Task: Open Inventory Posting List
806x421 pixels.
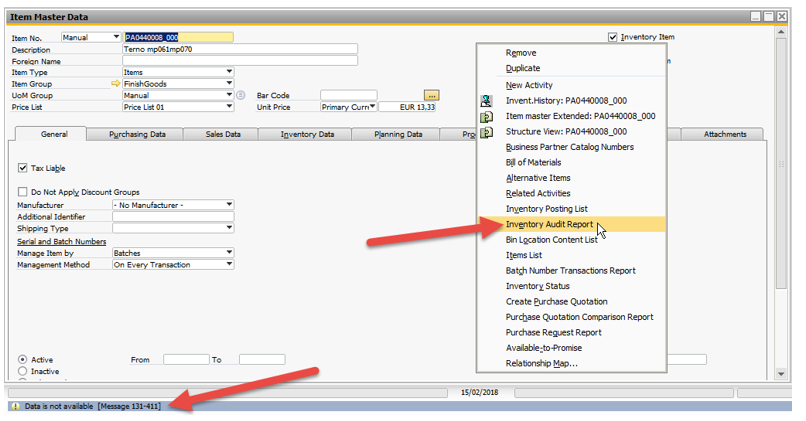Action: pyautogui.click(x=546, y=209)
